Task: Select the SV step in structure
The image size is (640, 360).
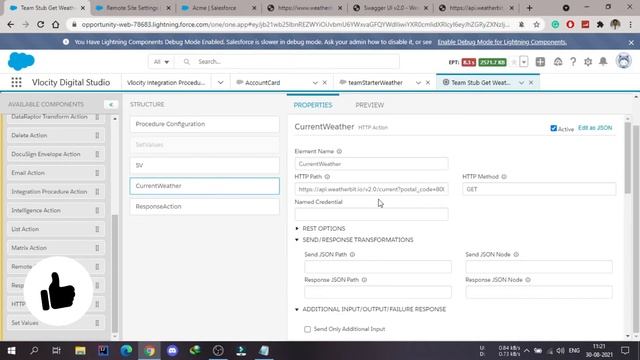Action: click(204, 165)
